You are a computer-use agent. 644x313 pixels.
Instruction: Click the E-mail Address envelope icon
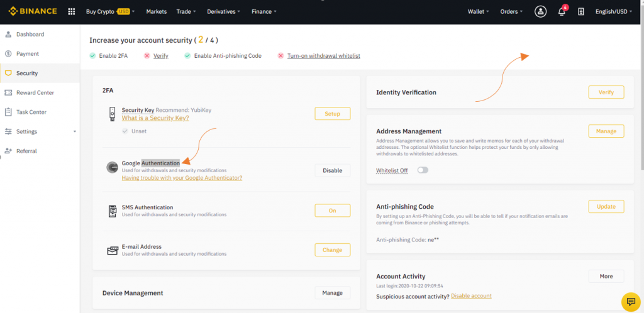112,251
